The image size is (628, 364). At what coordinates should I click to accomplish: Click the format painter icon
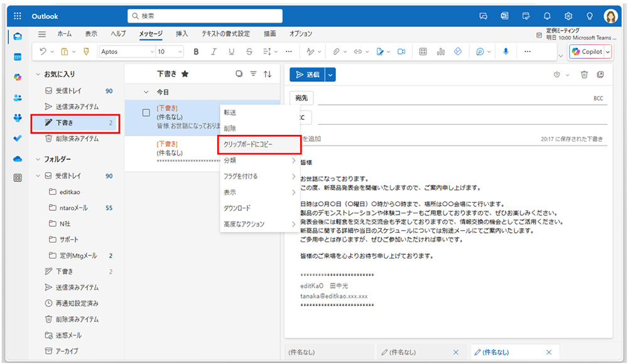86,51
